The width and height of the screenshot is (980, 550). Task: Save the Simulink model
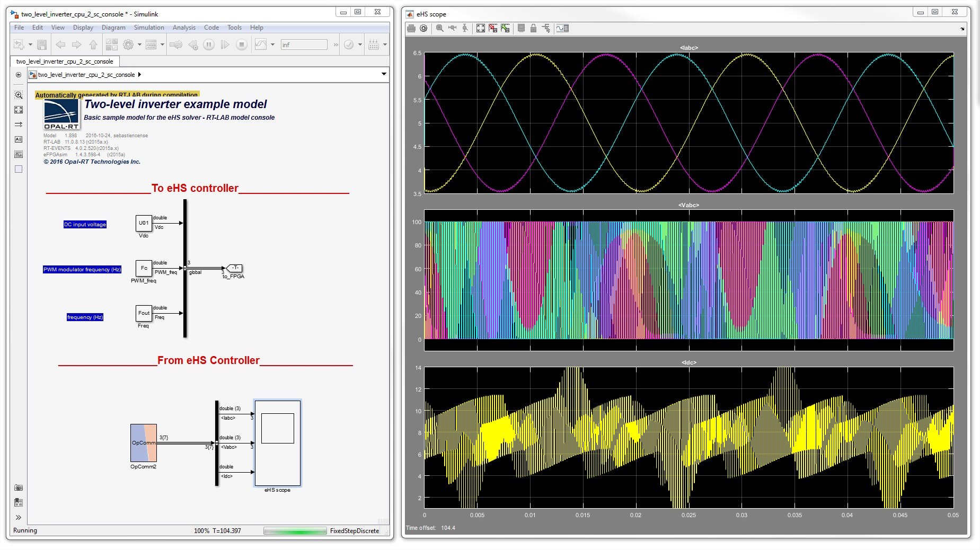42,45
